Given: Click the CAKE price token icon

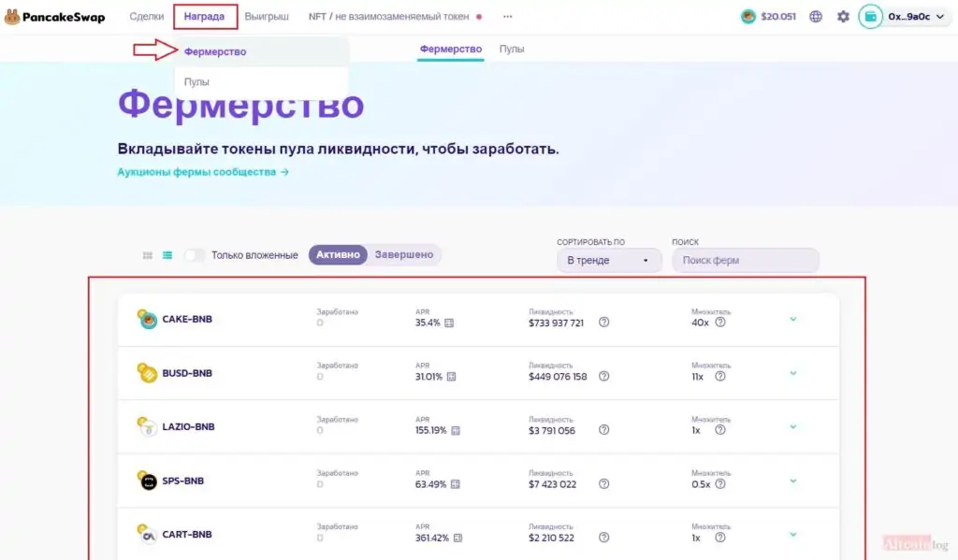Looking at the screenshot, I should [748, 17].
